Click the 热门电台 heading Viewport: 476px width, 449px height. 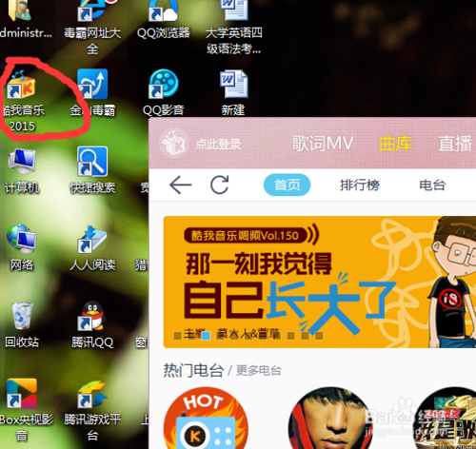pyautogui.click(x=193, y=370)
